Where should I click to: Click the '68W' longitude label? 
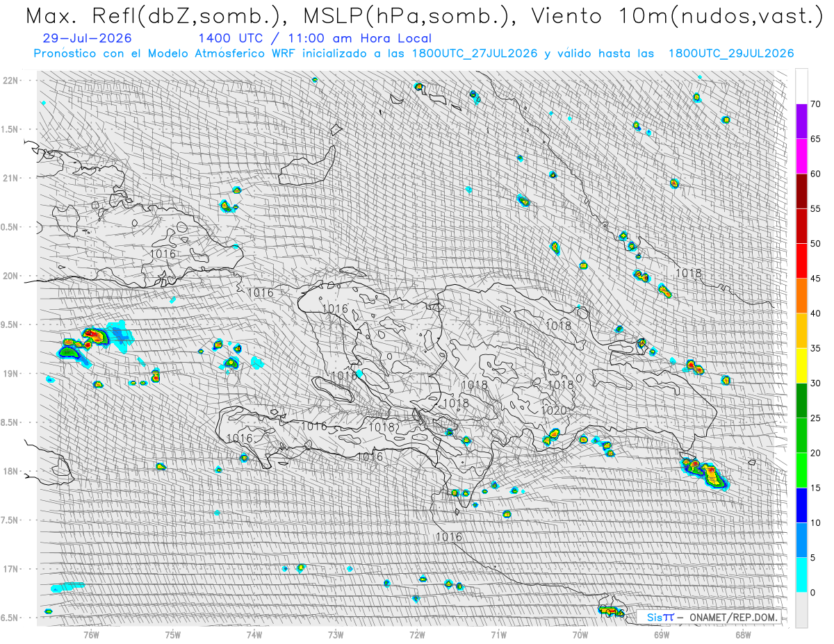pyautogui.click(x=742, y=634)
